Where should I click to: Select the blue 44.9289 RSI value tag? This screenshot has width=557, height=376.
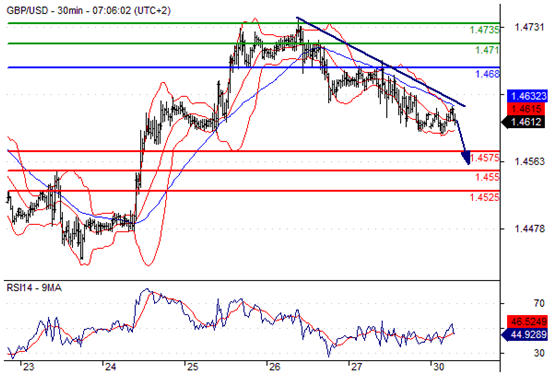[x=524, y=334]
